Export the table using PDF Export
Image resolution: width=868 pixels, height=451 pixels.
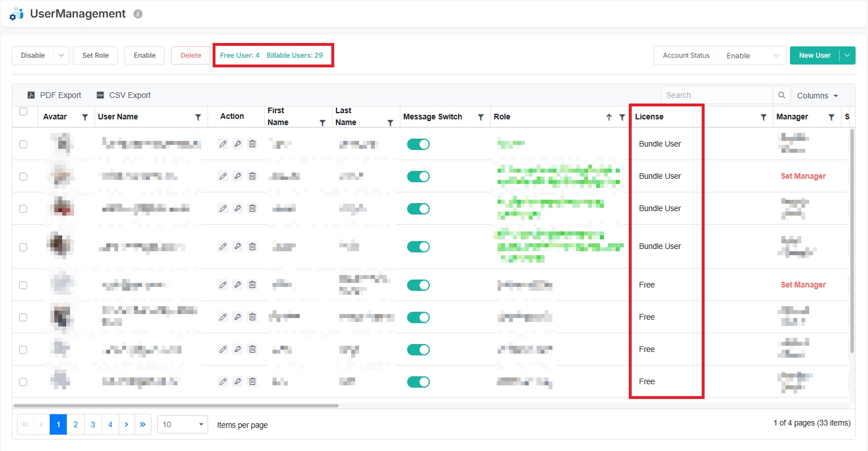55,96
